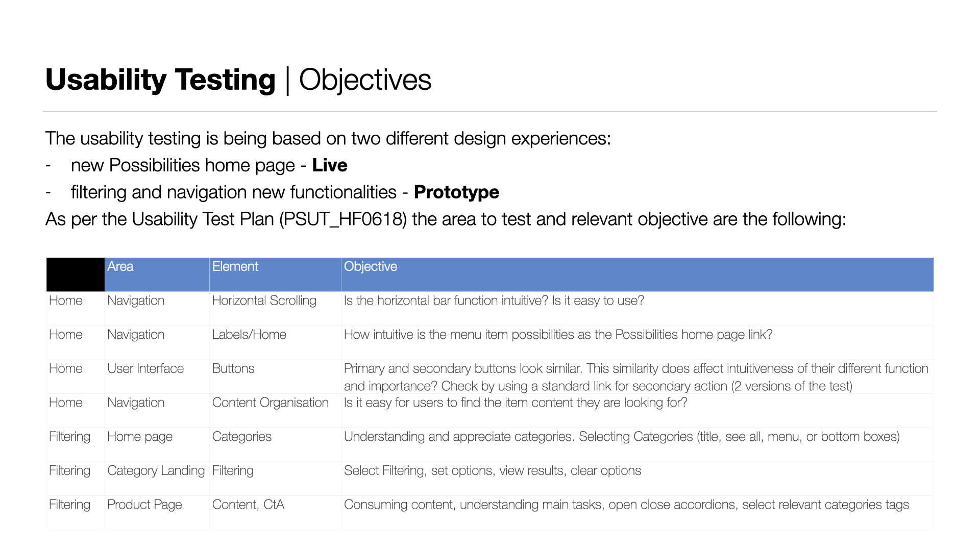This screenshot has width=980, height=551.
Task: Select the 'Objective' column header
Action: coord(370,266)
